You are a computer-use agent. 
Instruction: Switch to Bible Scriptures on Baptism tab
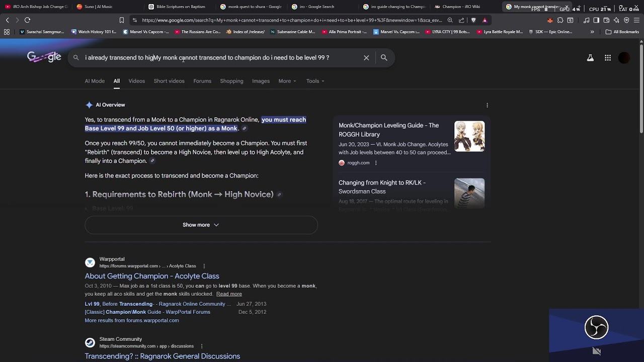pos(180,7)
